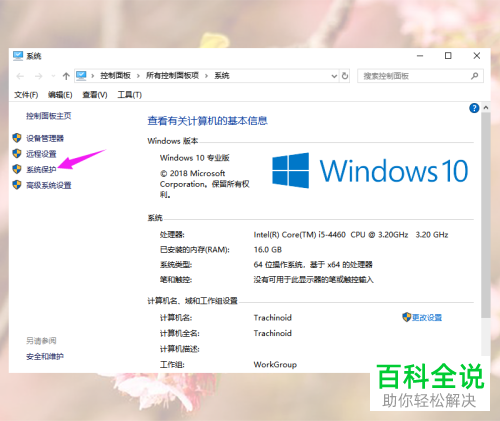The image size is (500, 421).
Task: Open 高级系统设置 link
Action: [49, 185]
